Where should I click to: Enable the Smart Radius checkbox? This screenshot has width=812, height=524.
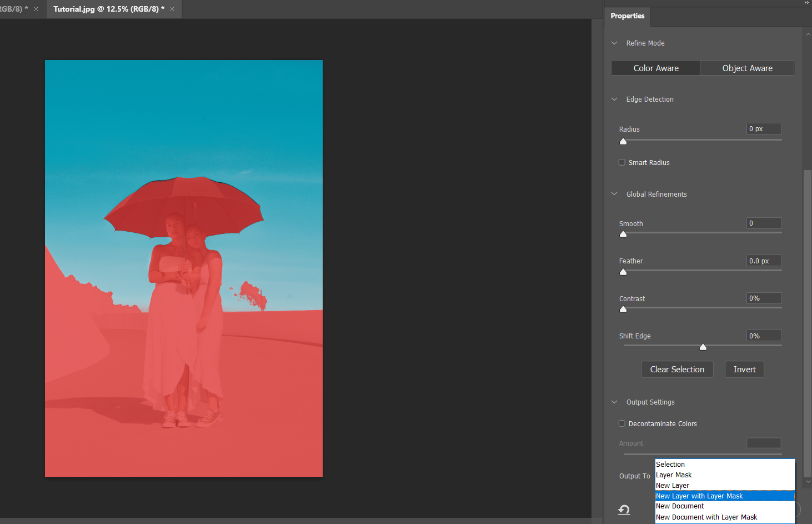click(621, 162)
